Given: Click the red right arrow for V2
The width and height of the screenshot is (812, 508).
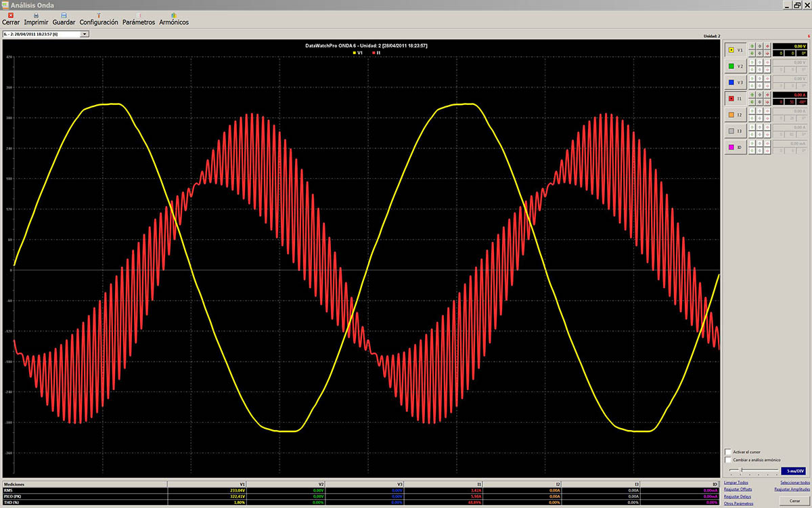Looking at the screenshot, I should tap(767, 70).
